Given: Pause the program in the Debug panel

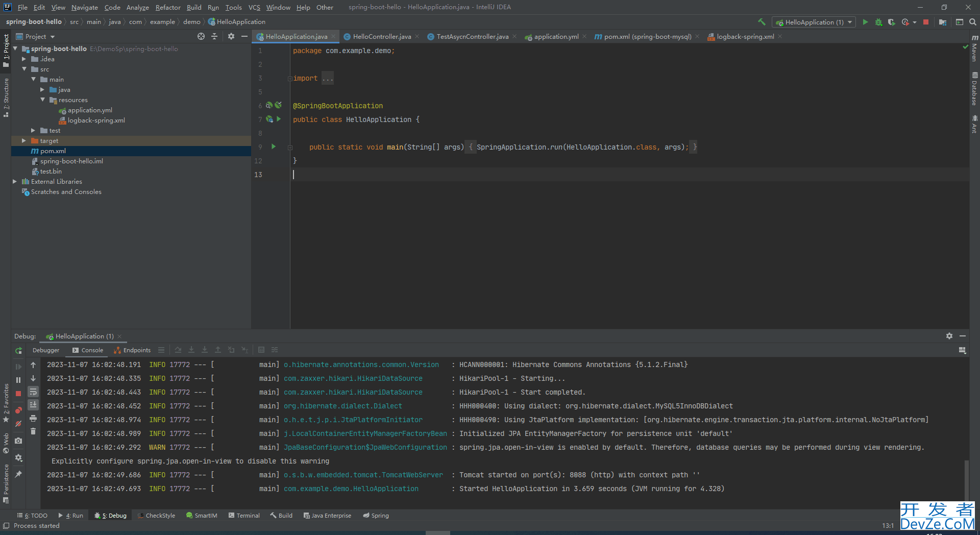Looking at the screenshot, I should coord(18,380).
